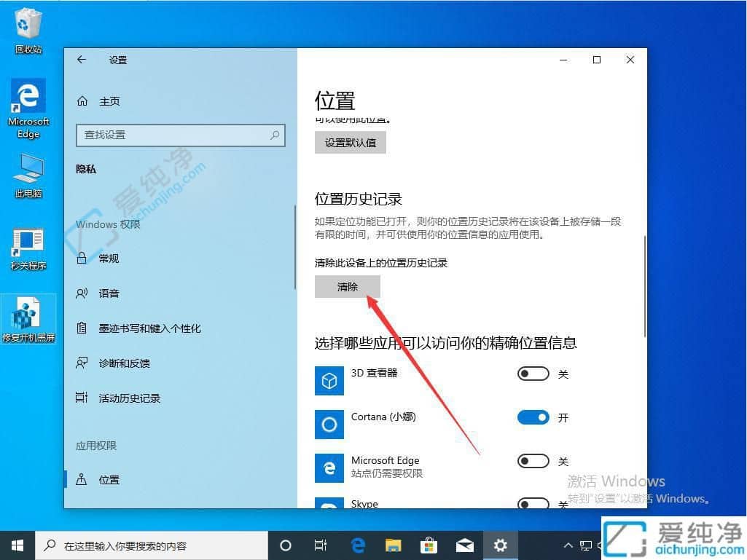The image size is (747, 560).
Task: Open the Home (主页) page
Action: 109,101
